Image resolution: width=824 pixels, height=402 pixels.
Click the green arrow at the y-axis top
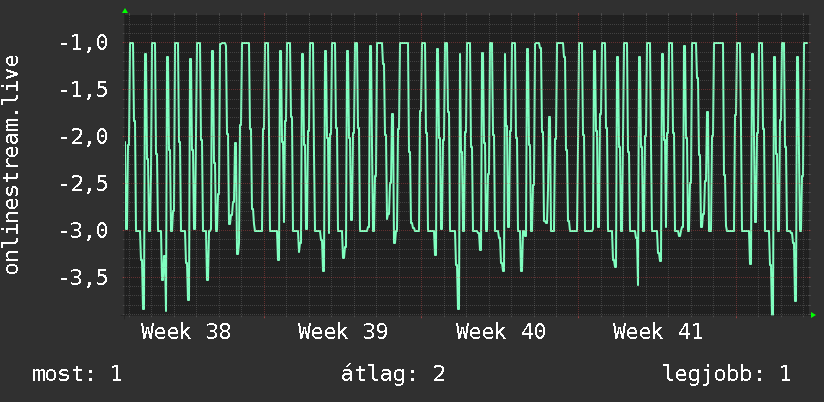[125, 11]
